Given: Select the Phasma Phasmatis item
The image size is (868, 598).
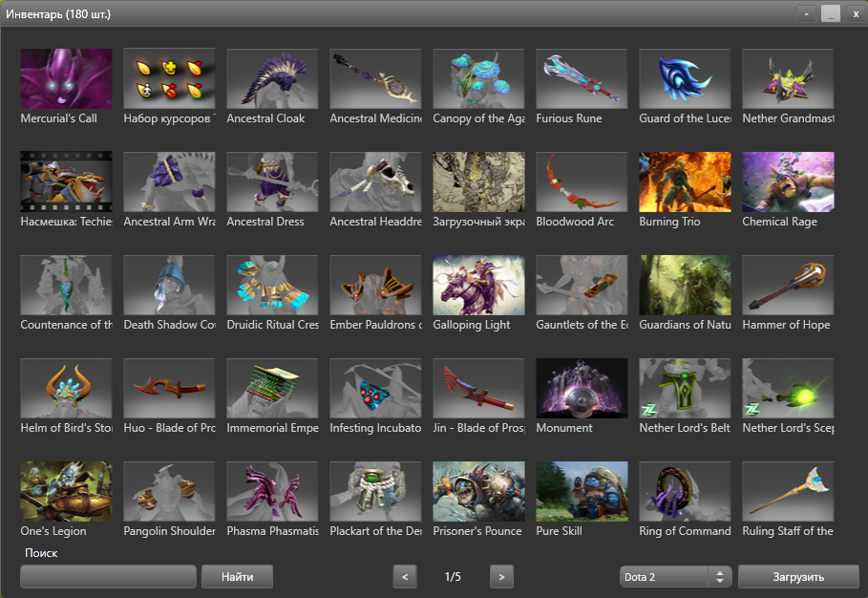Looking at the screenshot, I should point(272,491).
